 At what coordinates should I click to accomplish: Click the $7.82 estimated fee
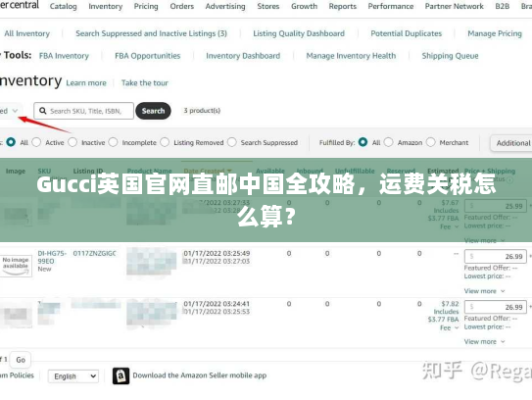(450, 304)
